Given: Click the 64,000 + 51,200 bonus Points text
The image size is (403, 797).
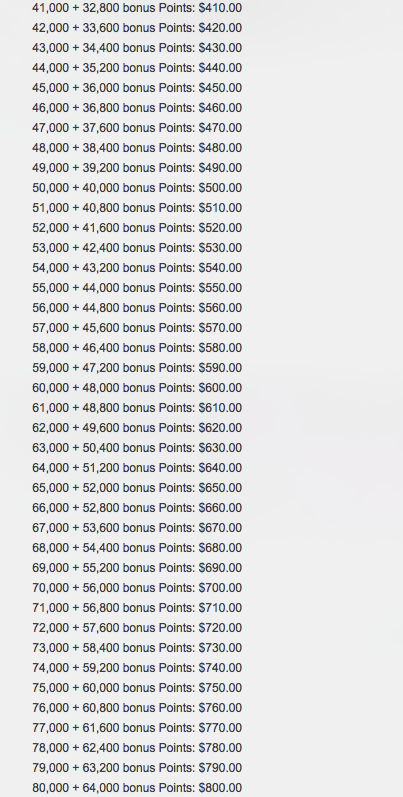Looking at the screenshot, I should (x=137, y=468).
